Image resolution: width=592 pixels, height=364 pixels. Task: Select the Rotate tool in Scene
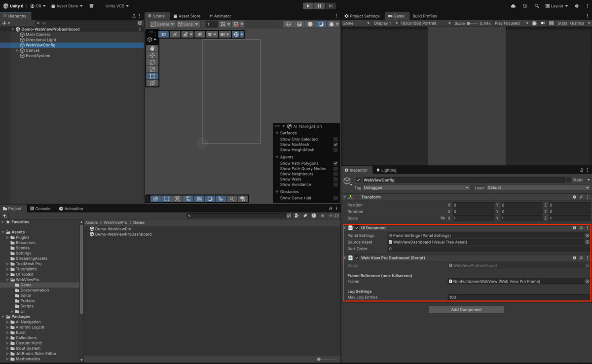point(152,62)
